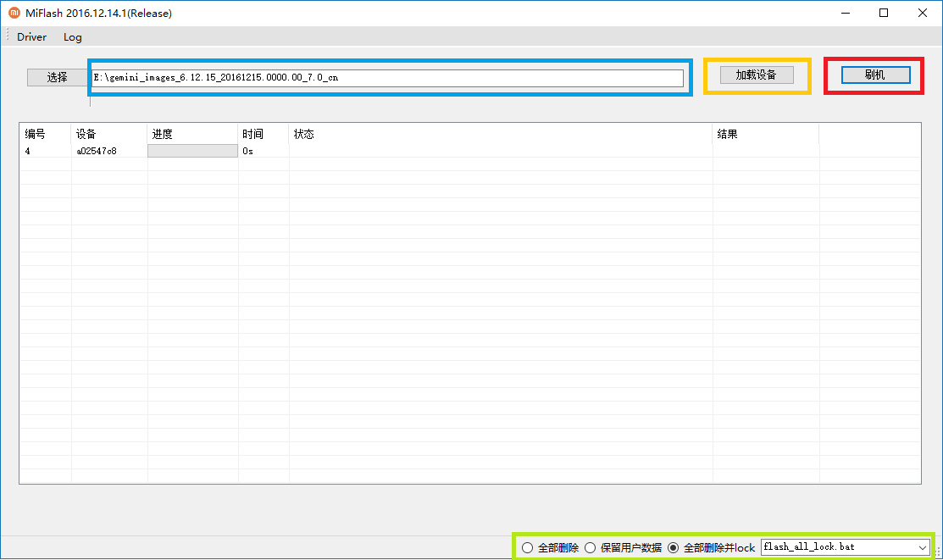Select the device row a02547c8

pyautogui.click(x=99, y=151)
